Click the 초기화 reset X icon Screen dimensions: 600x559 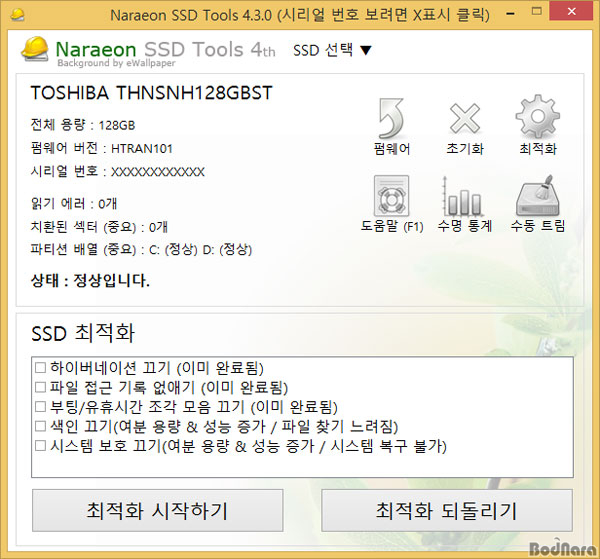465,119
